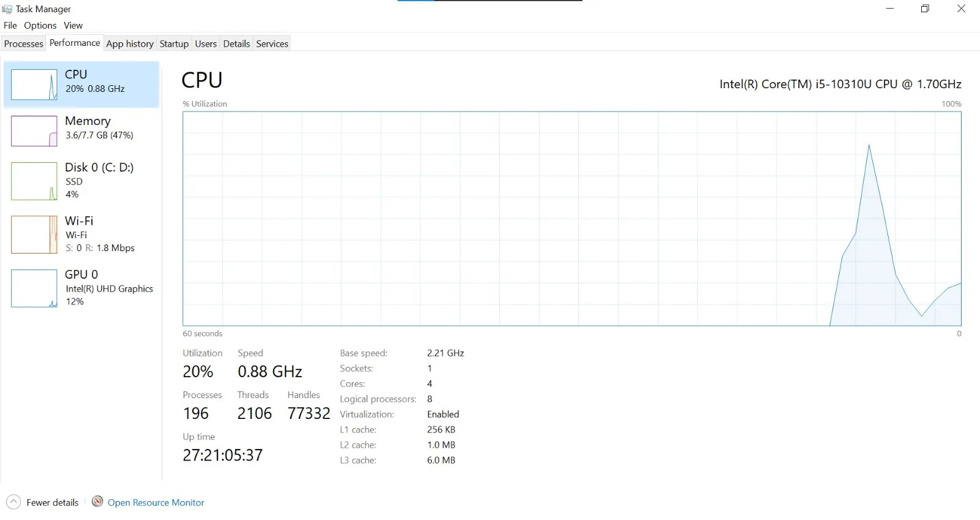Click the Memory label in sidebar
This screenshot has width=980, height=520.
point(88,121)
